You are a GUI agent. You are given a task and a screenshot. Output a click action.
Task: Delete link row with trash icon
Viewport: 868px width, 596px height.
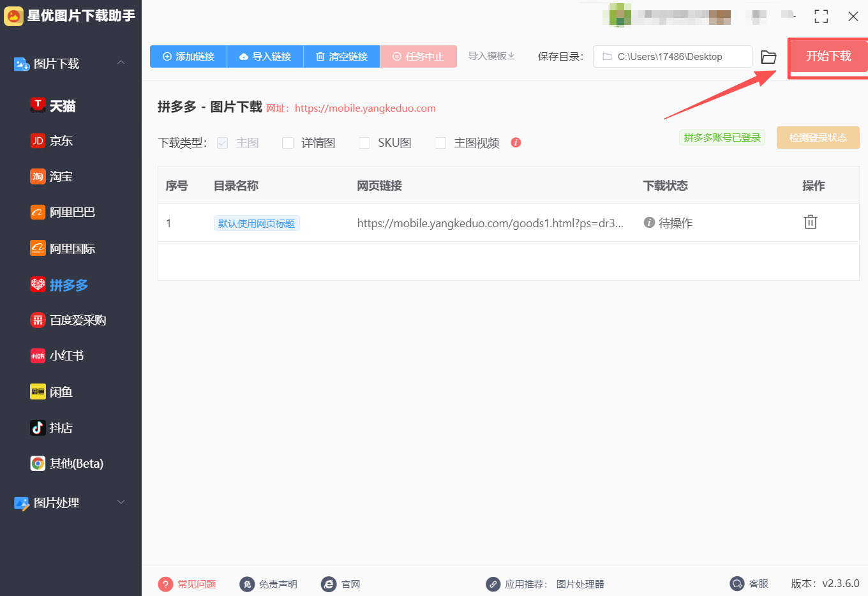click(811, 221)
